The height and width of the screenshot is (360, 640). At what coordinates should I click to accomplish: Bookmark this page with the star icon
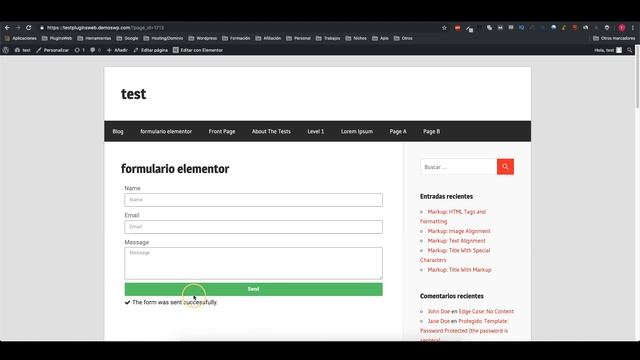444,28
